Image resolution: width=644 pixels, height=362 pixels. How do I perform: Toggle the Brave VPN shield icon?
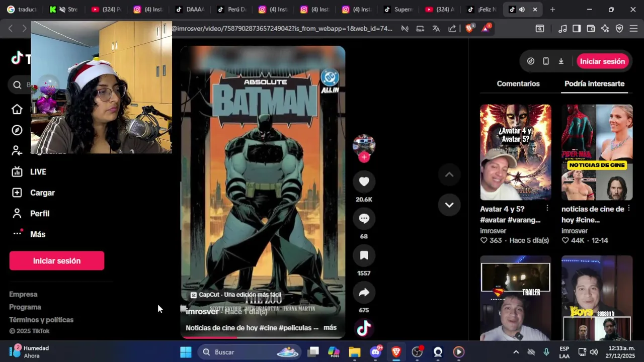(x=619, y=29)
